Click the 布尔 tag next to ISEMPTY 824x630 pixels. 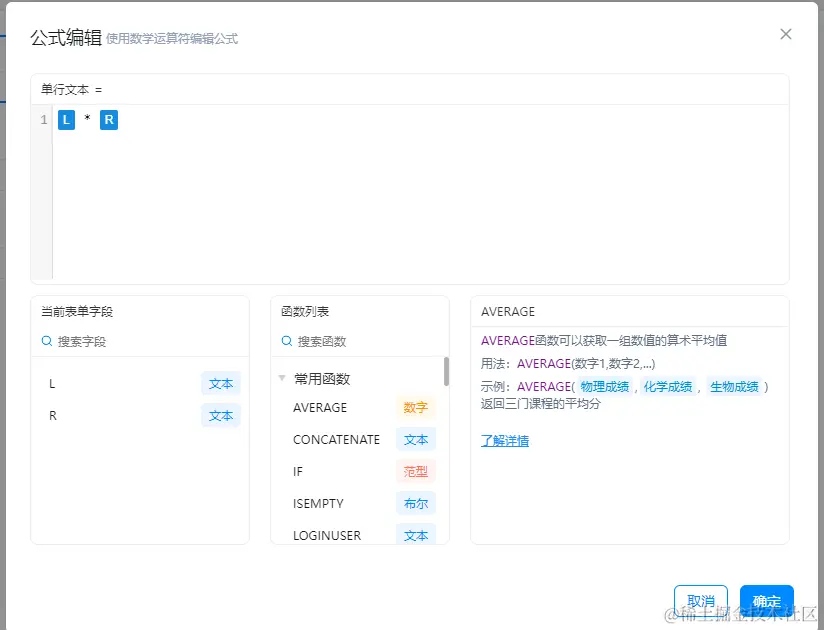click(416, 504)
